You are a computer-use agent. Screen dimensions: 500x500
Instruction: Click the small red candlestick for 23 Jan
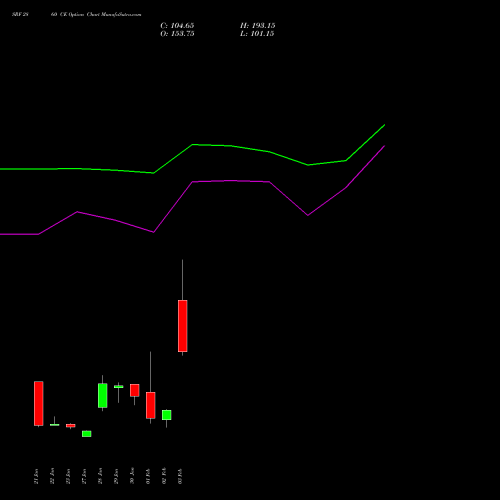pos(71,426)
